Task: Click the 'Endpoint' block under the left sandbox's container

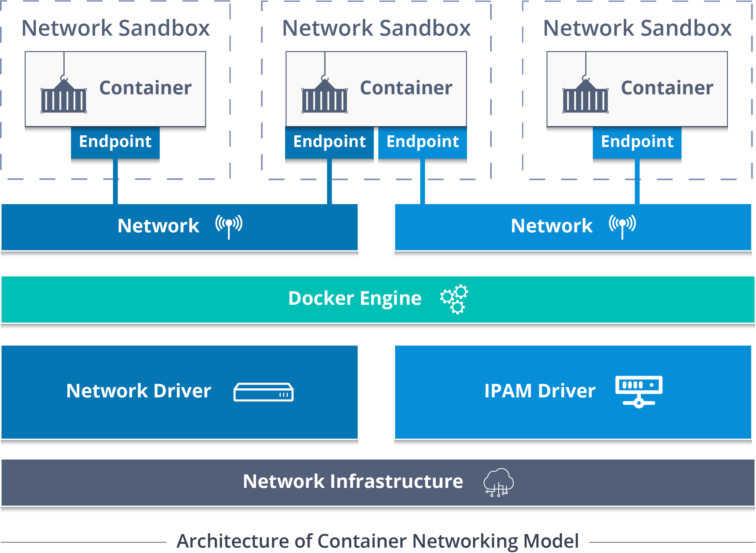Action: pyautogui.click(x=115, y=142)
